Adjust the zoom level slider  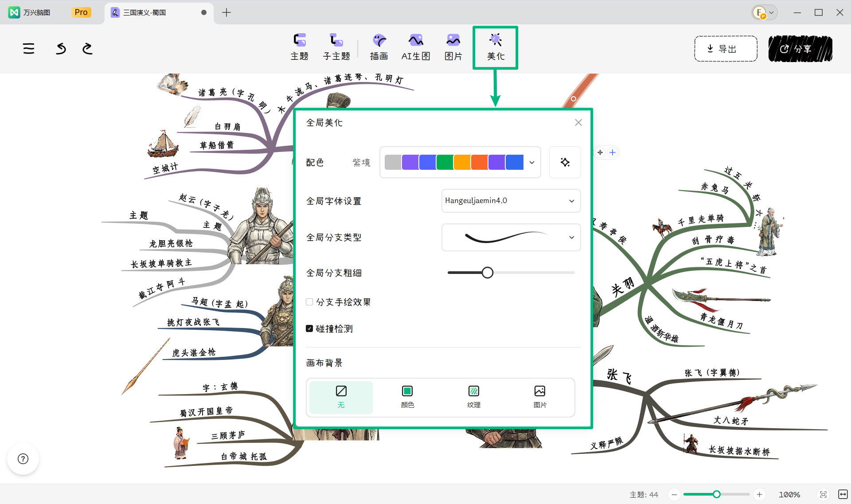[x=717, y=494]
